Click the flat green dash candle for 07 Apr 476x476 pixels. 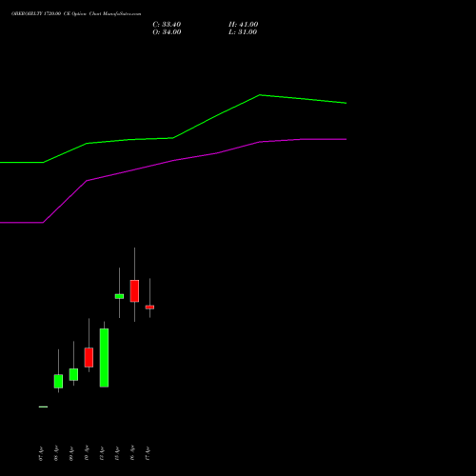tap(43, 407)
